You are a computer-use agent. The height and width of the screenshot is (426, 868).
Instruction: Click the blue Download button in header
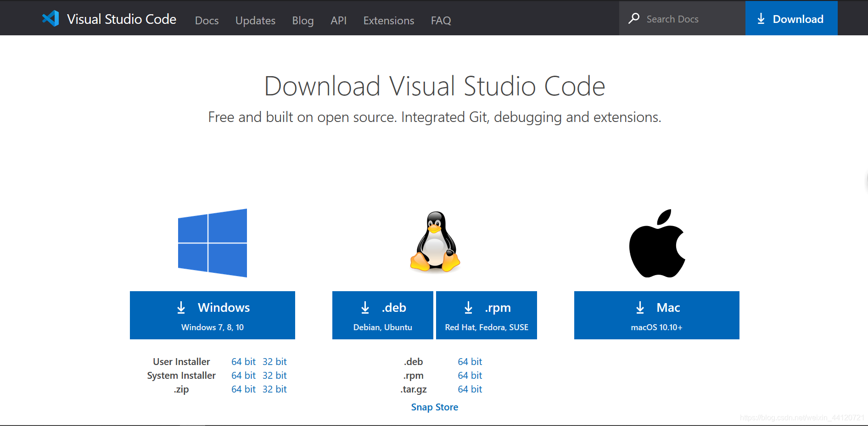791,18
